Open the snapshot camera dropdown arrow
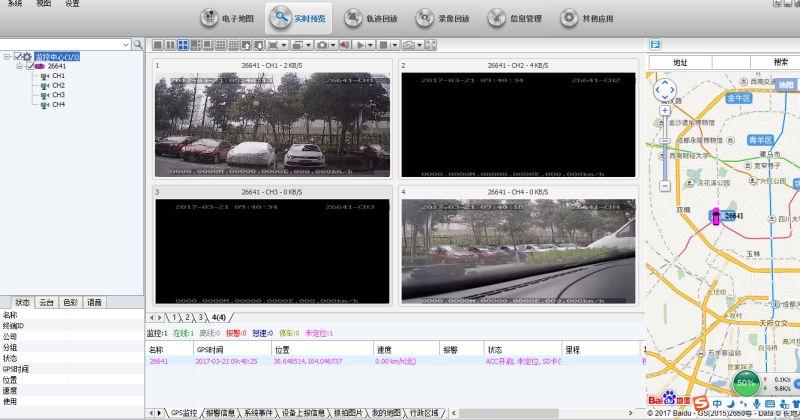The image size is (800, 420). click(x=333, y=45)
